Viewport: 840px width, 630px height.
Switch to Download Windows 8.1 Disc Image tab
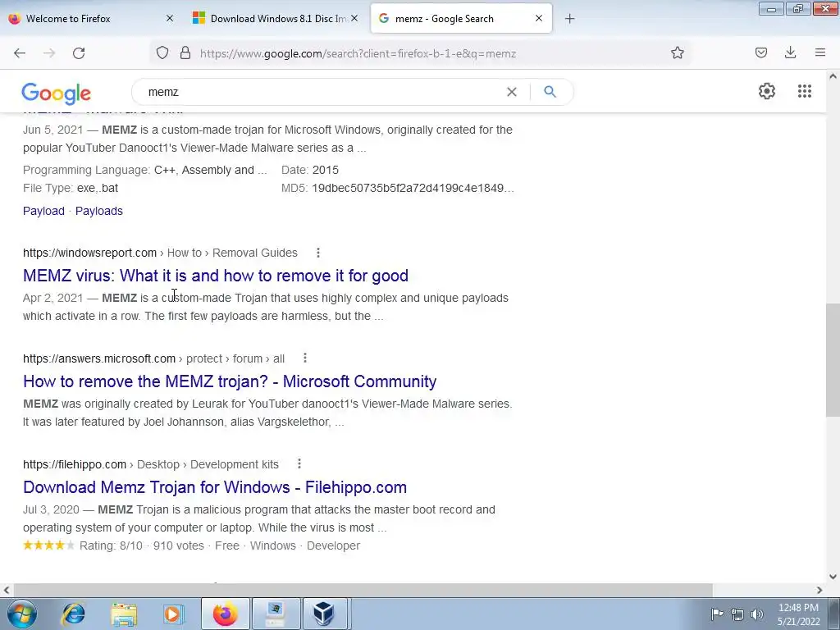277,19
